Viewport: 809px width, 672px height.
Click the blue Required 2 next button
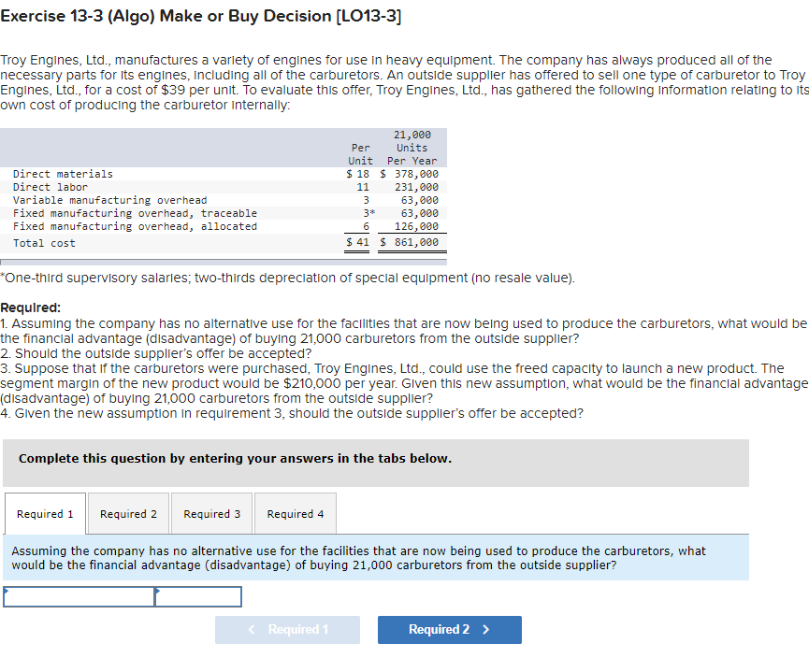point(449,630)
